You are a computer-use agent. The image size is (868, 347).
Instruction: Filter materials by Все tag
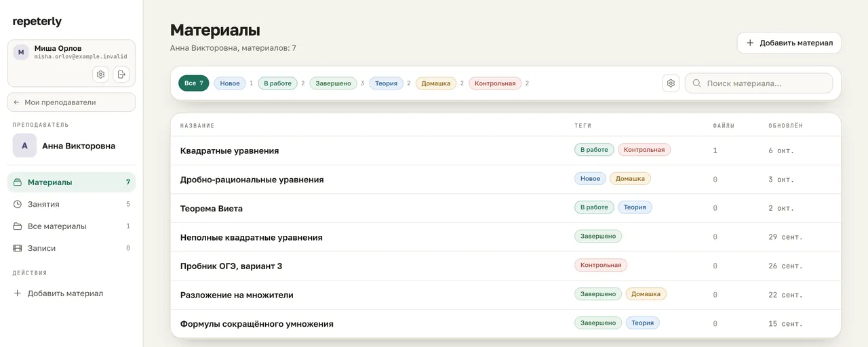click(x=193, y=83)
